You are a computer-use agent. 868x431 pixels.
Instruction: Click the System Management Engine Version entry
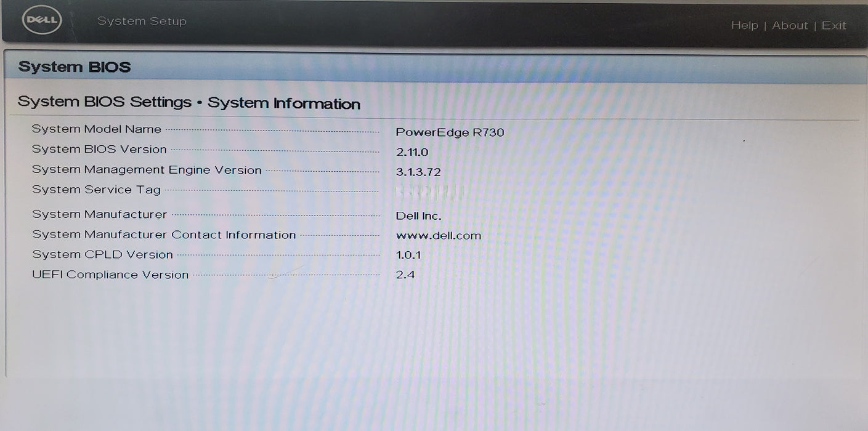tap(146, 169)
